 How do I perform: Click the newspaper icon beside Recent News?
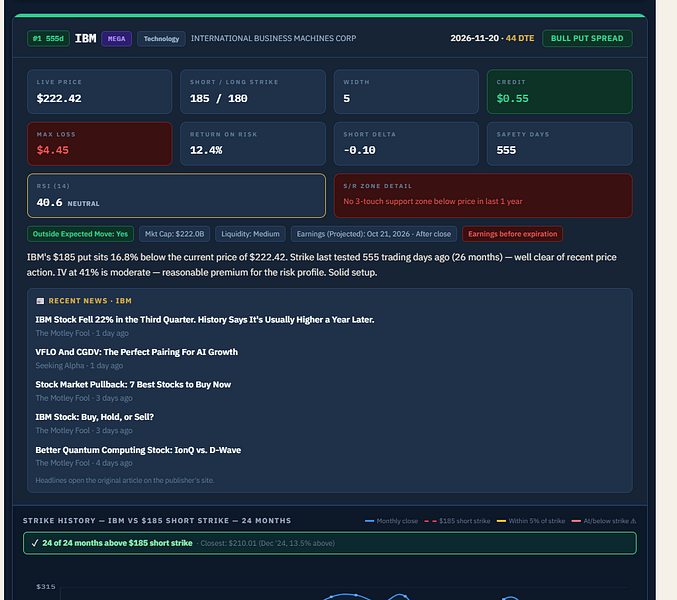click(x=40, y=301)
